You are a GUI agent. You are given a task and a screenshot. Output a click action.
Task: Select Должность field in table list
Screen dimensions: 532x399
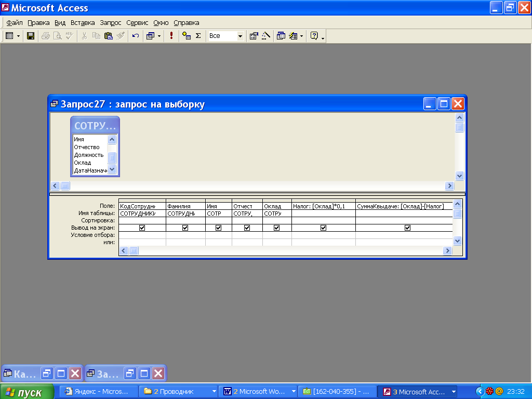click(88, 155)
